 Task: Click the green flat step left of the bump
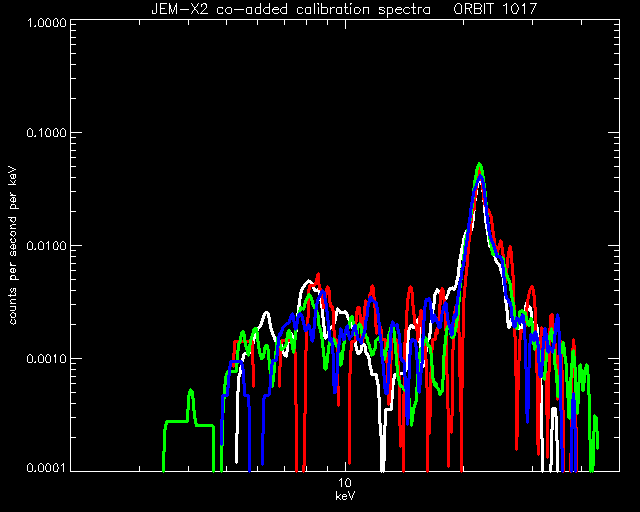point(176,421)
